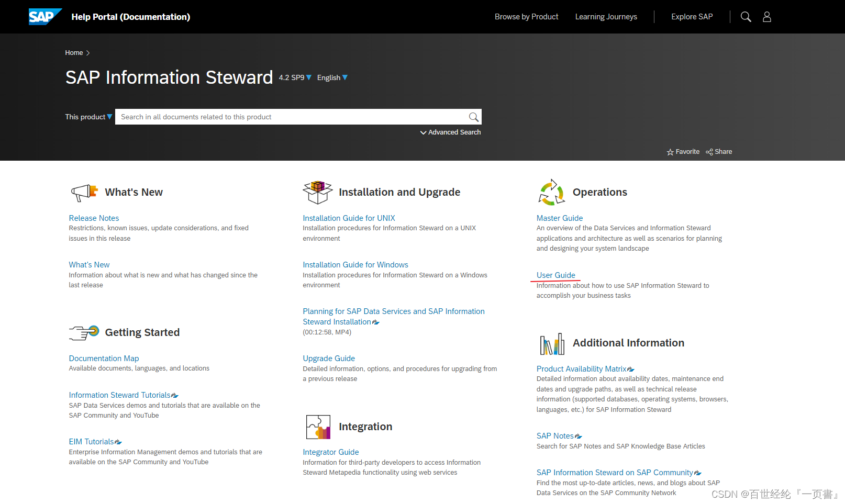Click the Getting Started section heading
This screenshot has height=504, width=845.
pyautogui.click(x=142, y=332)
